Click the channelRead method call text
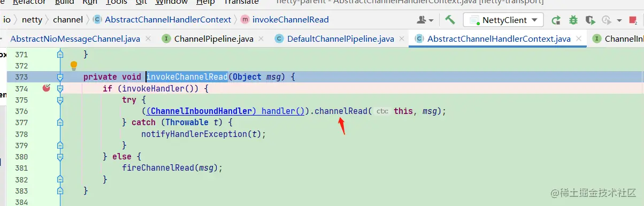This screenshot has height=206, width=644. [340, 111]
